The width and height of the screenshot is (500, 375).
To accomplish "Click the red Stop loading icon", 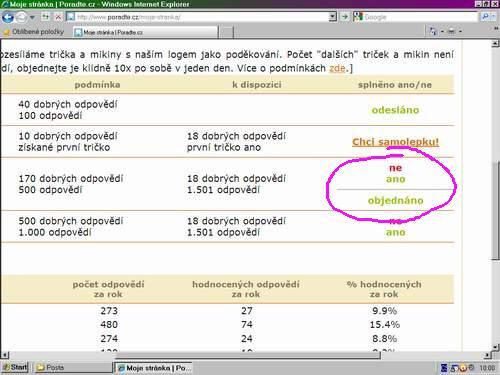I will pyautogui.click(x=58, y=17).
